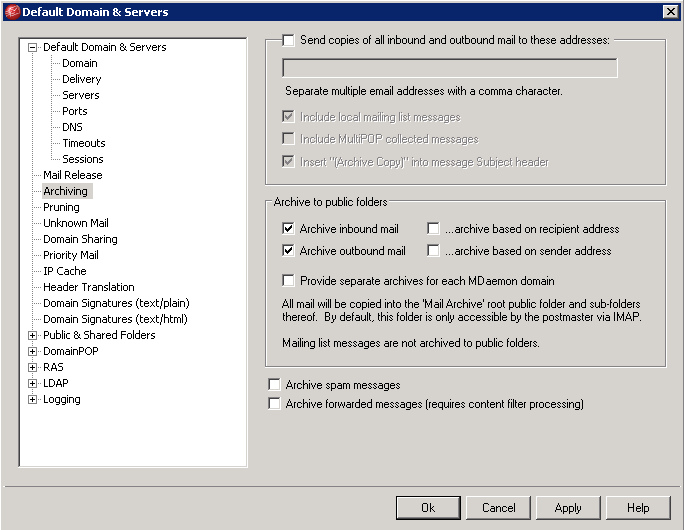The image size is (684, 530).
Task: Select Servers in the tree
Action: coord(81,95)
